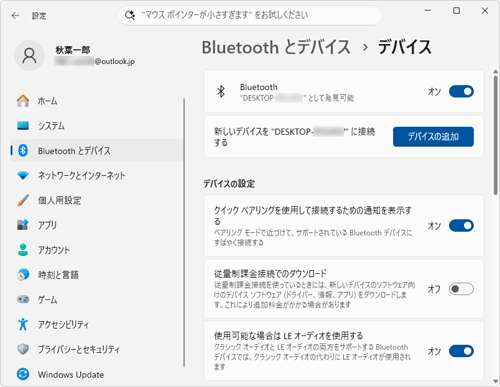Open 個人用設定 page

(x=97, y=200)
